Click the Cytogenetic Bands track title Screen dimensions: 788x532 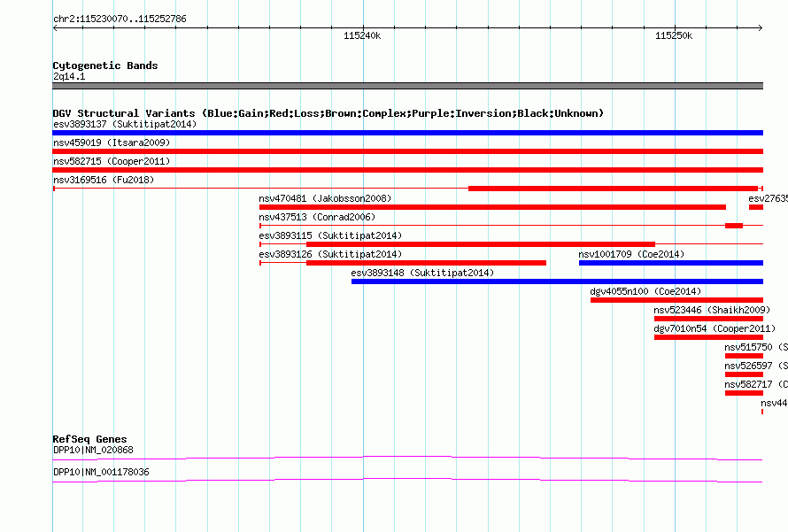[105, 66]
